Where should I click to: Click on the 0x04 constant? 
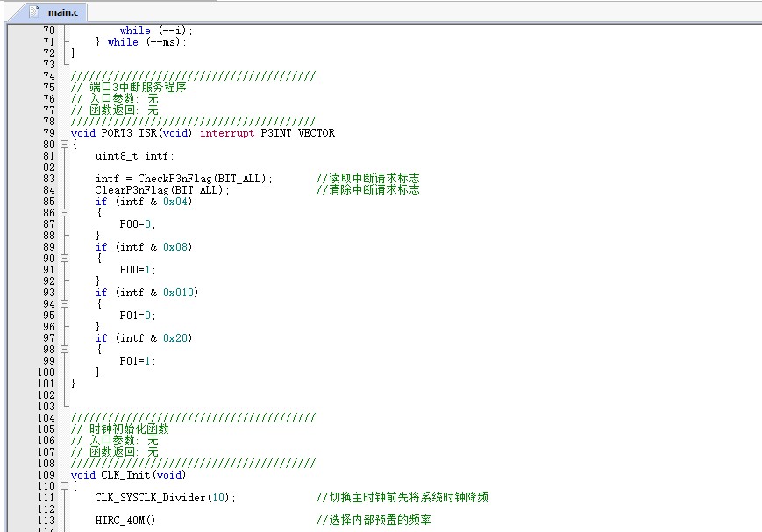click(175, 201)
